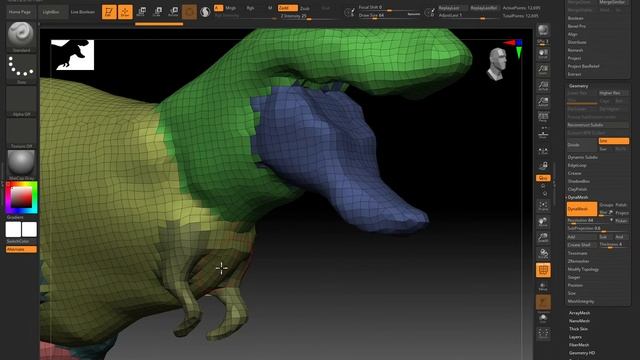Viewport: 640px width, 360px height.
Task: Expand the ZRemesher section
Action: pos(578,261)
